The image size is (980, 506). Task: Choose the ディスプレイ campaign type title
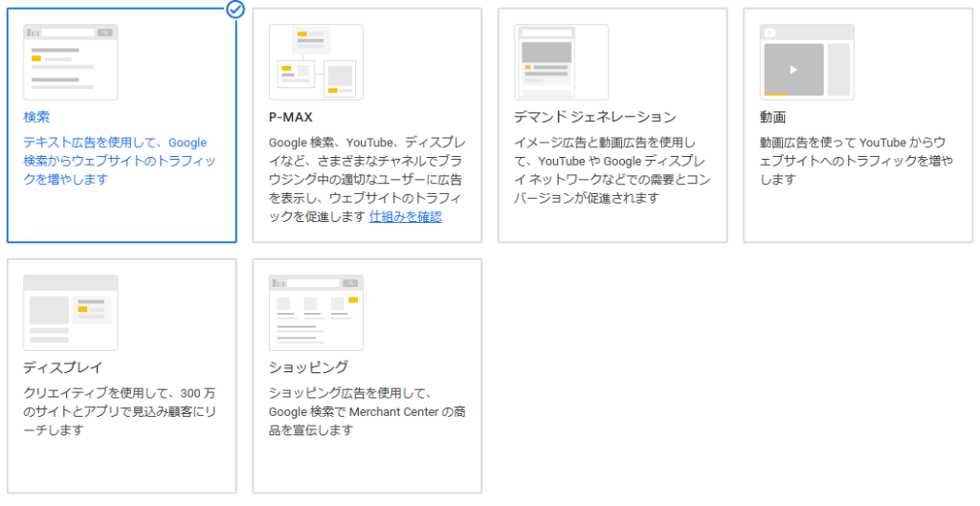[62, 367]
